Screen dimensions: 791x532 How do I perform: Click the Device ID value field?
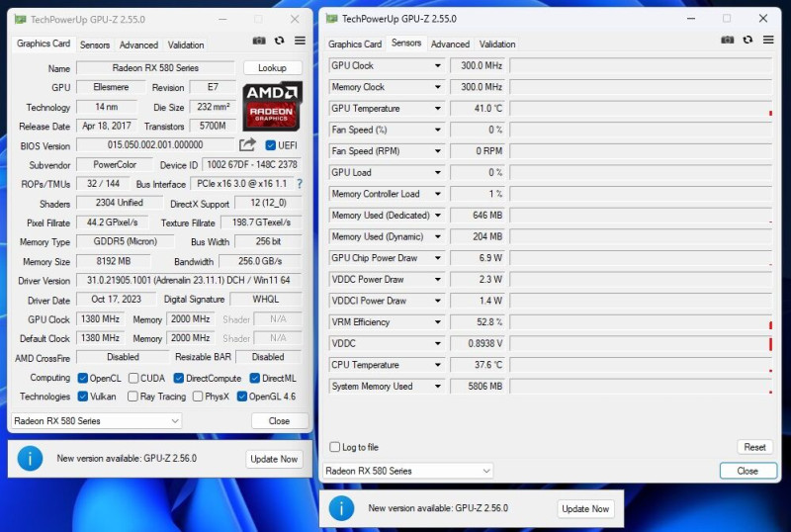click(x=252, y=164)
